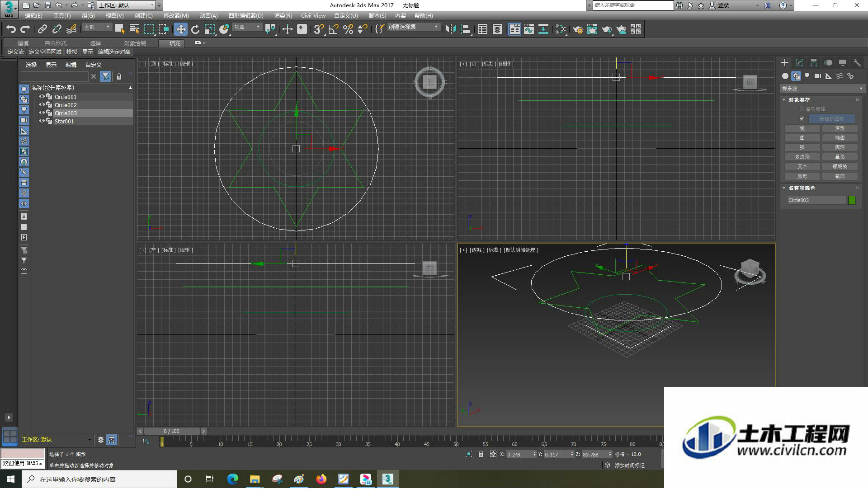
Task: Toggle scene explorer filter funnel button
Action: (105, 77)
